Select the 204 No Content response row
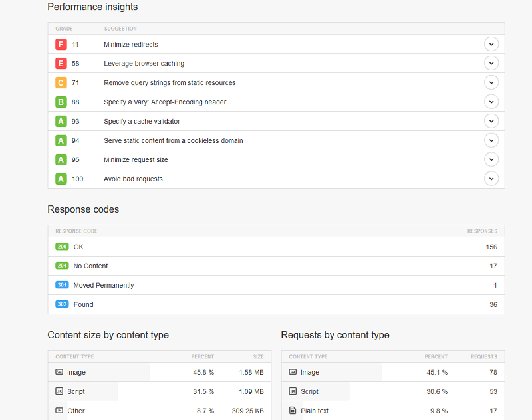The image size is (532, 420). [x=276, y=266]
